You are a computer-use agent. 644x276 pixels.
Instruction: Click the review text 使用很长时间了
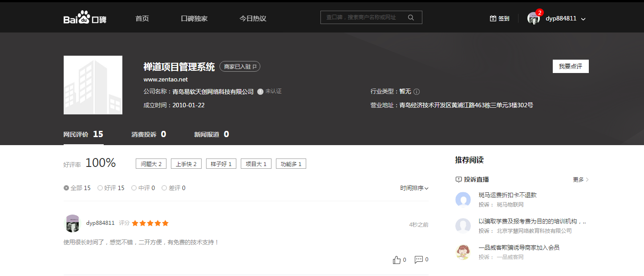(142, 243)
